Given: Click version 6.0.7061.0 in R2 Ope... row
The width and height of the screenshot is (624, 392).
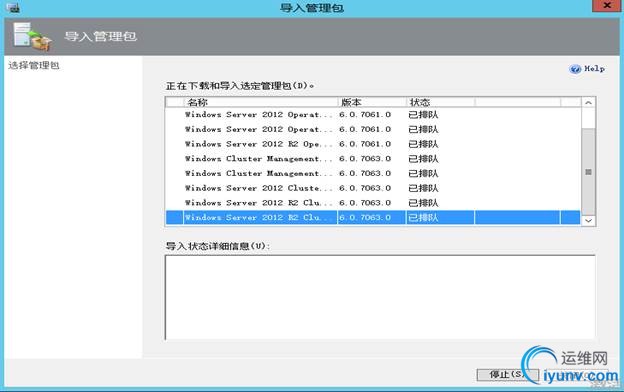Looking at the screenshot, I should [x=365, y=144].
